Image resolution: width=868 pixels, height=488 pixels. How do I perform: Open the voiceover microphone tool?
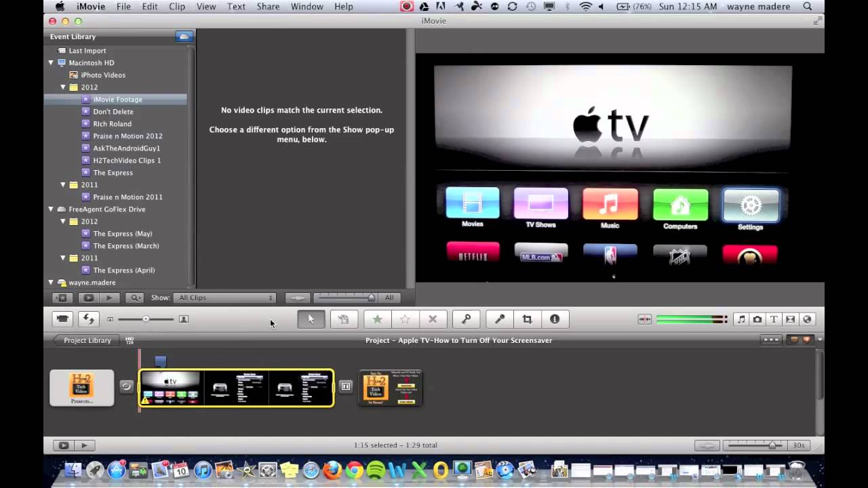500,319
